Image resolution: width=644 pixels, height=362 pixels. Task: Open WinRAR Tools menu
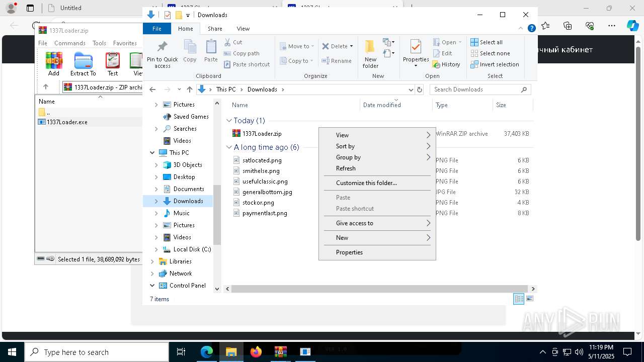tap(99, 43)
